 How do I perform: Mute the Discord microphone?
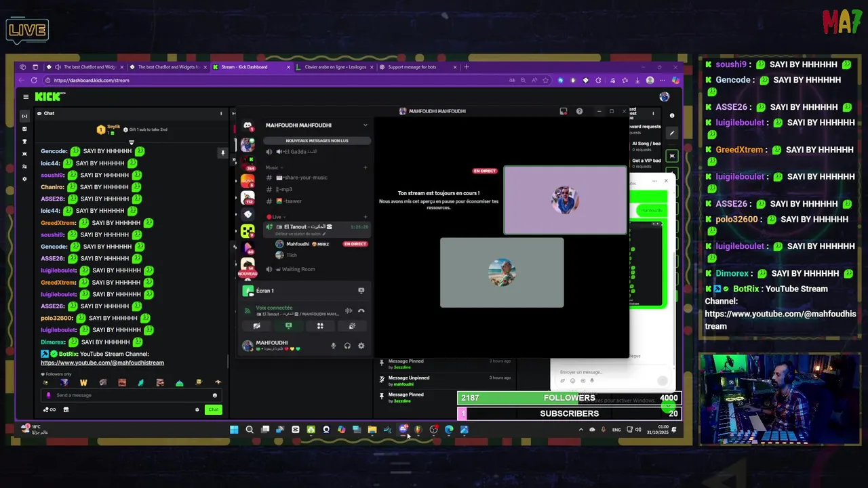point(333,346)
